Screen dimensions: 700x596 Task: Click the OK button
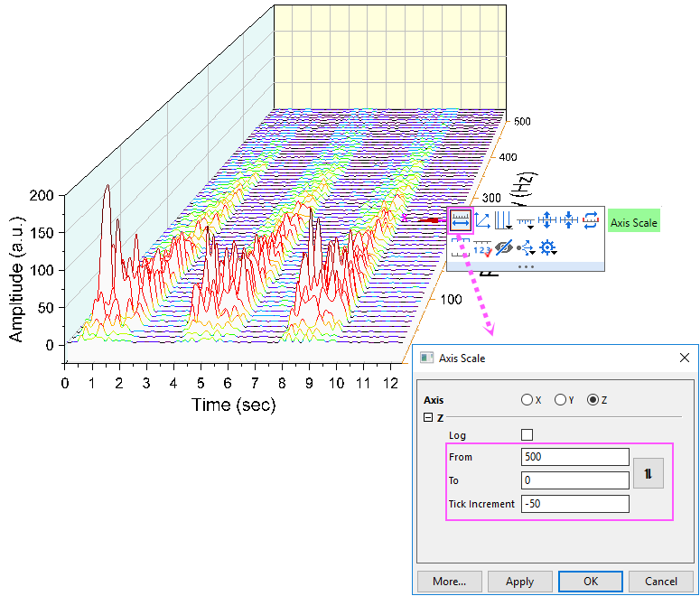[x=591, y=582]
